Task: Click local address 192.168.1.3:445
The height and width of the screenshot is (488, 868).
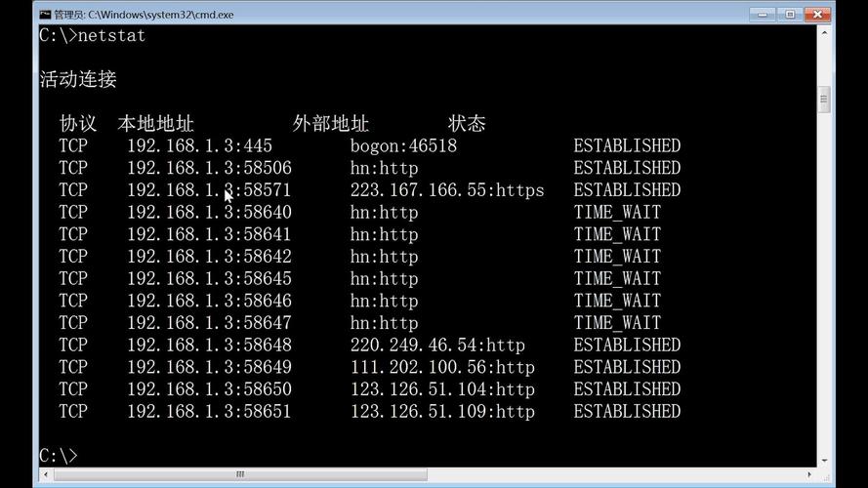Action: 200,146
